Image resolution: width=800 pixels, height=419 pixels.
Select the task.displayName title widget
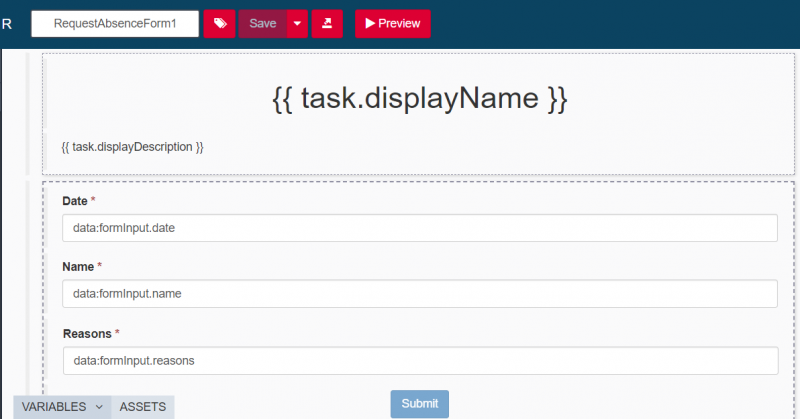click(x=419, y=98)
